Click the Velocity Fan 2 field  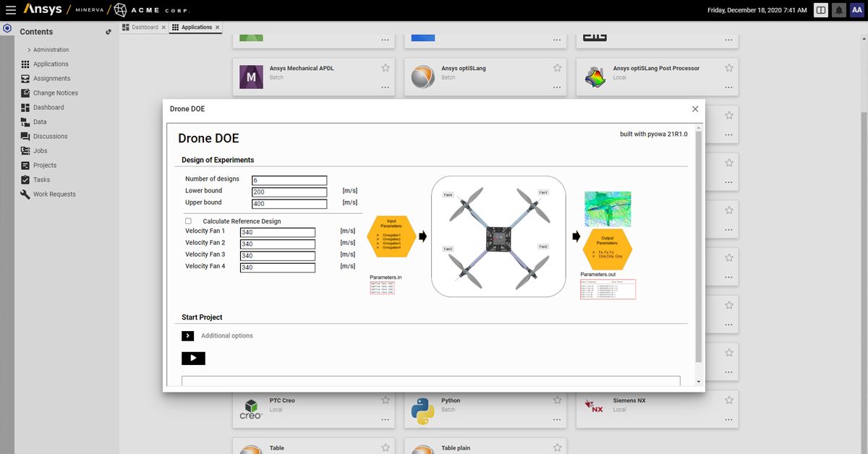click(278, 244)
